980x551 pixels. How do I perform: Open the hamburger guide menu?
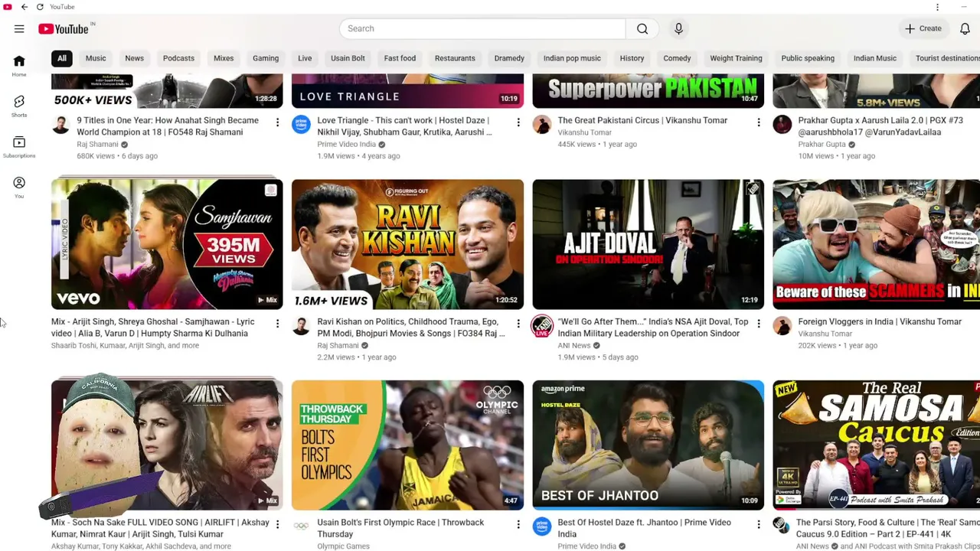coord(19,29)
